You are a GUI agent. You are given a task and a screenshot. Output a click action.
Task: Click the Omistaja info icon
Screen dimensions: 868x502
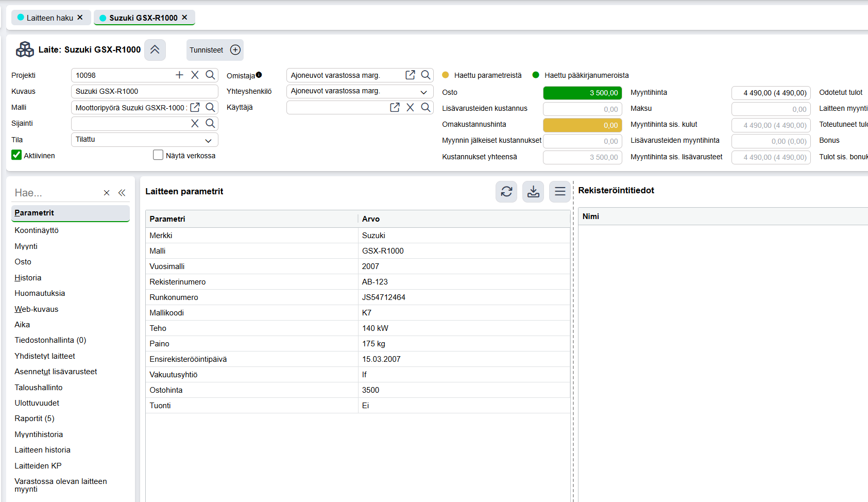coord(259,75)
